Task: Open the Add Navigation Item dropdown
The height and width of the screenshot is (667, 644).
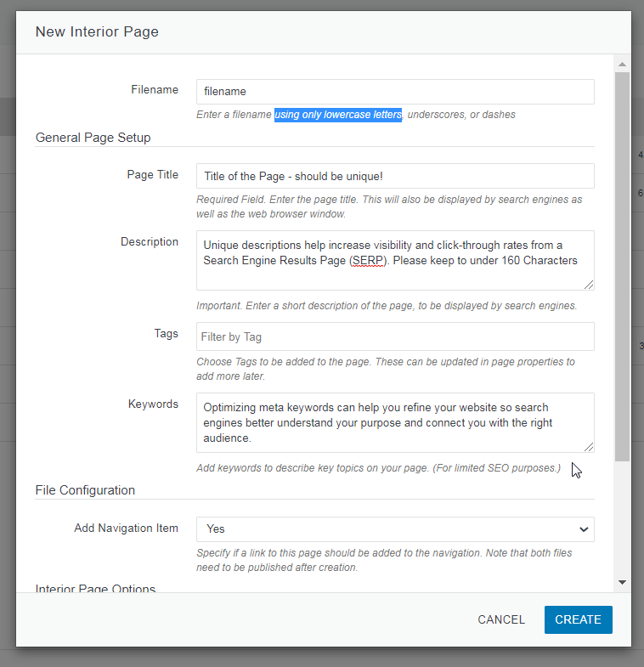Action: 394,529
